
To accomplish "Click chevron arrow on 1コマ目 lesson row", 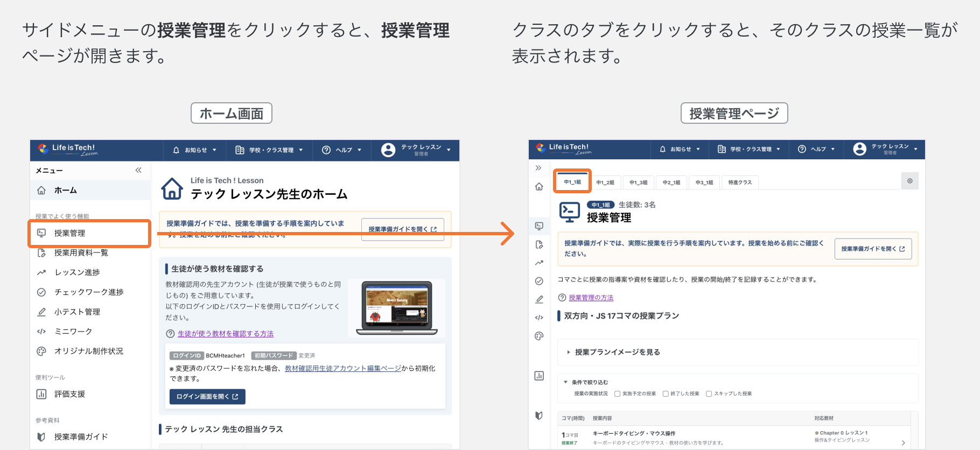I will [x=903, y=442].
